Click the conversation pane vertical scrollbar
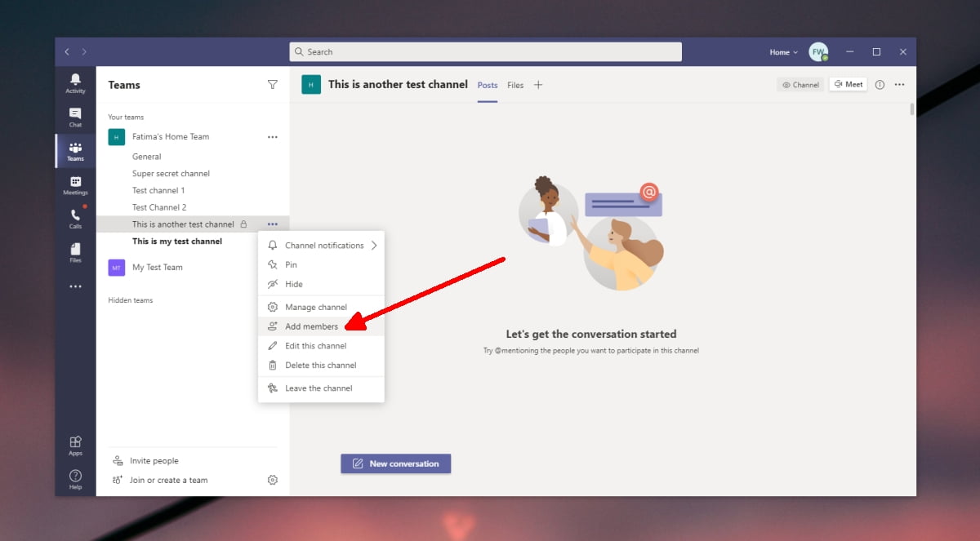The width and height of the screenshot is (980, 541). tap(912, 110)
